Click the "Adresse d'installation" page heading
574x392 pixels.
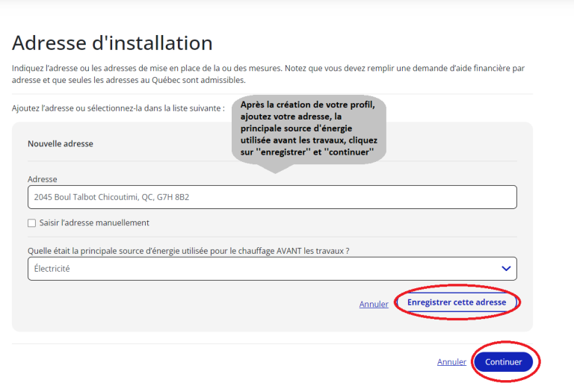[112, 43]
